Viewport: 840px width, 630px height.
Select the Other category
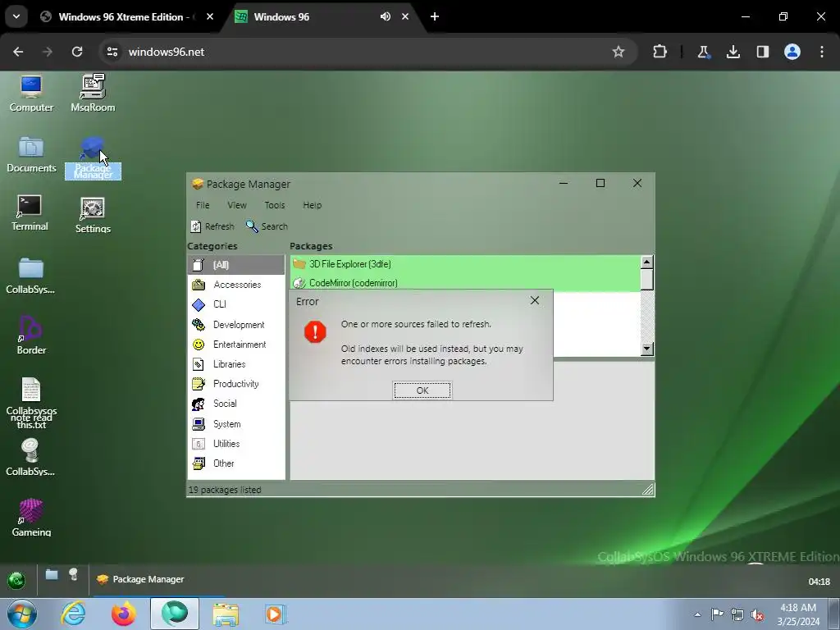tap(236, 463)
